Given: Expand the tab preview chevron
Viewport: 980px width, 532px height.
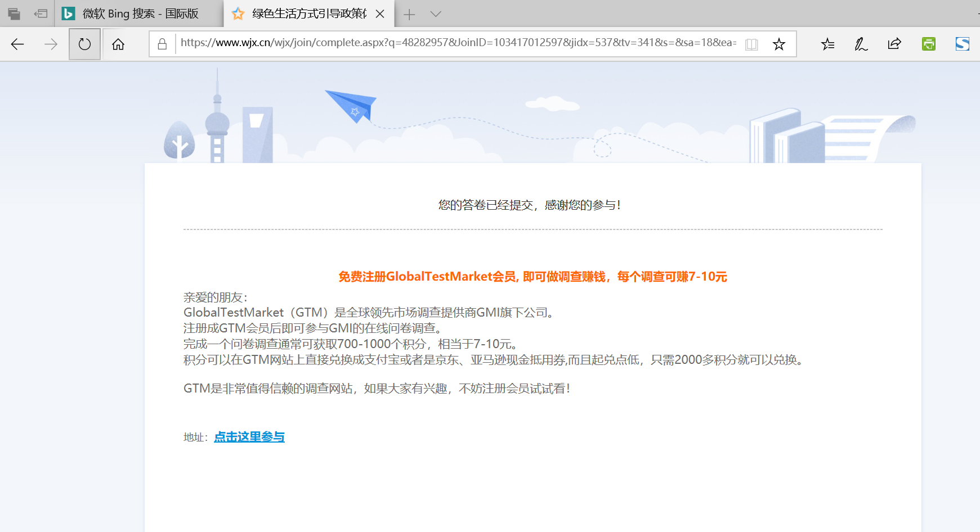Looking at the screenshot, I should (x=436, y=14).
